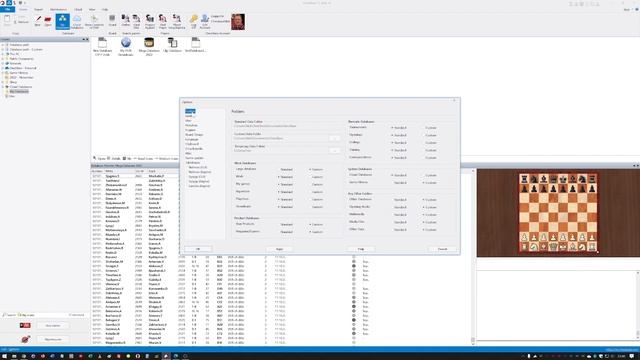
Task: Choose Custom for Cloud Databases system folder
Action: (x=429, y=176)
